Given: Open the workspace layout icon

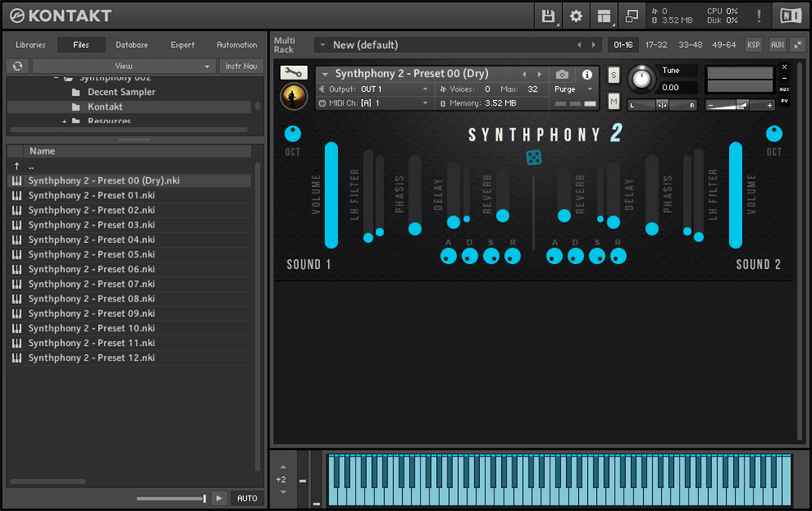Looking at the screenshot, I should (x=604, y=16).
